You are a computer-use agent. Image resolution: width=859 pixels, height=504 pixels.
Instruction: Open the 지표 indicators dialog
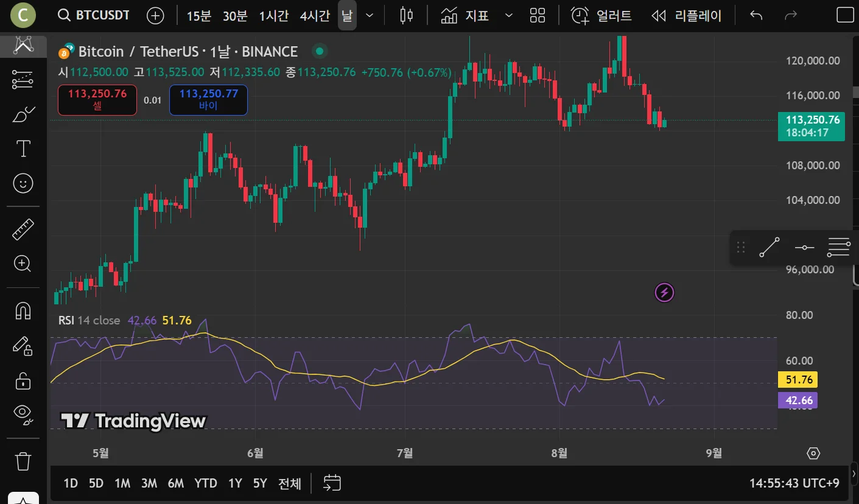tap(466, 16)
